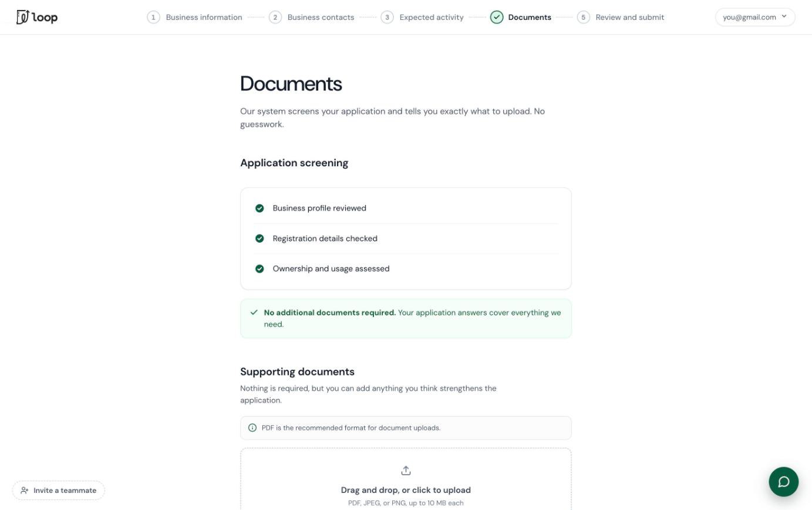
Task: Click 'Nothing is required' description text
Action: (x=368, y=394)
